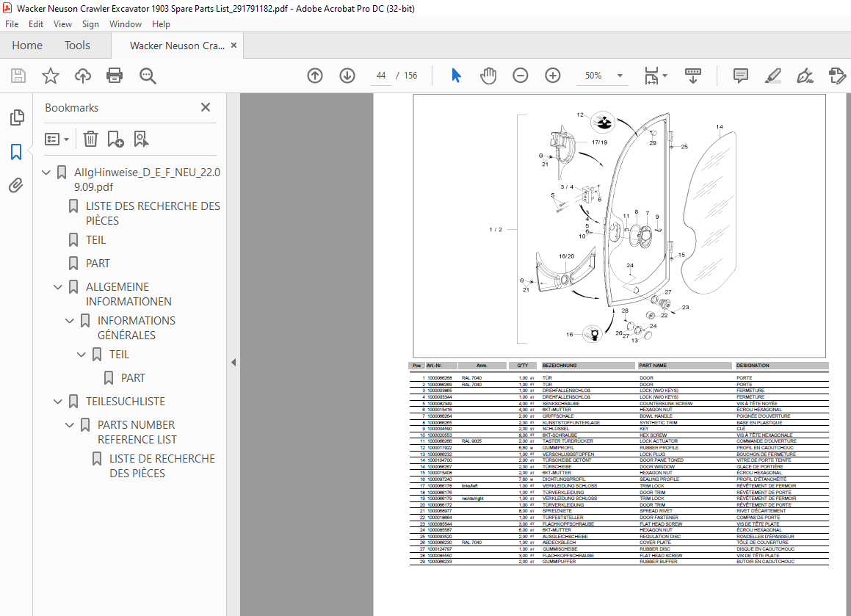Image resolution: width=851 pixels, height=616 pixels.
Task: Print the document using printer icon
Action: [115, 76]
